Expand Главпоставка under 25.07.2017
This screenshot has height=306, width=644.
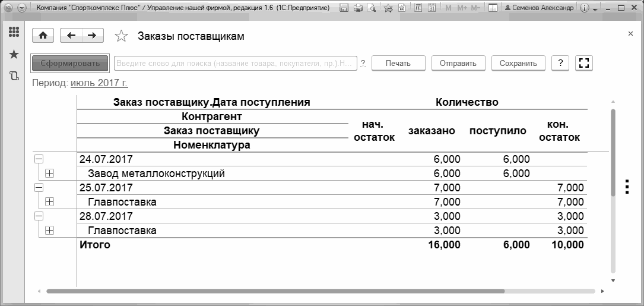[49, 202]
